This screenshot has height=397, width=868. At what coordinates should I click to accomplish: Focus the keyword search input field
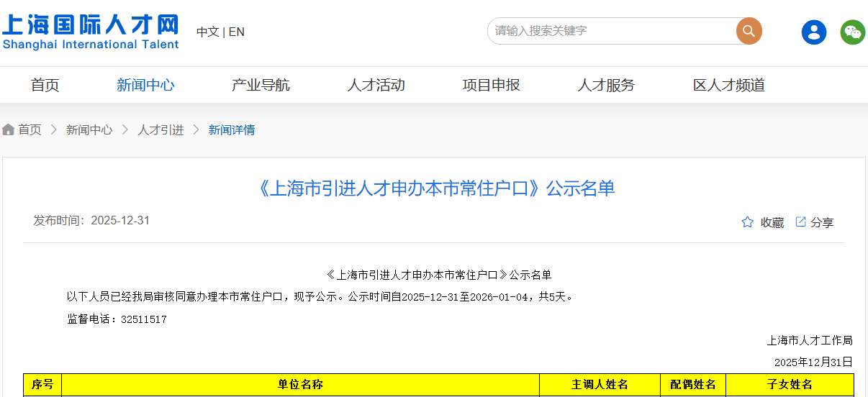[x=612, y=31]
